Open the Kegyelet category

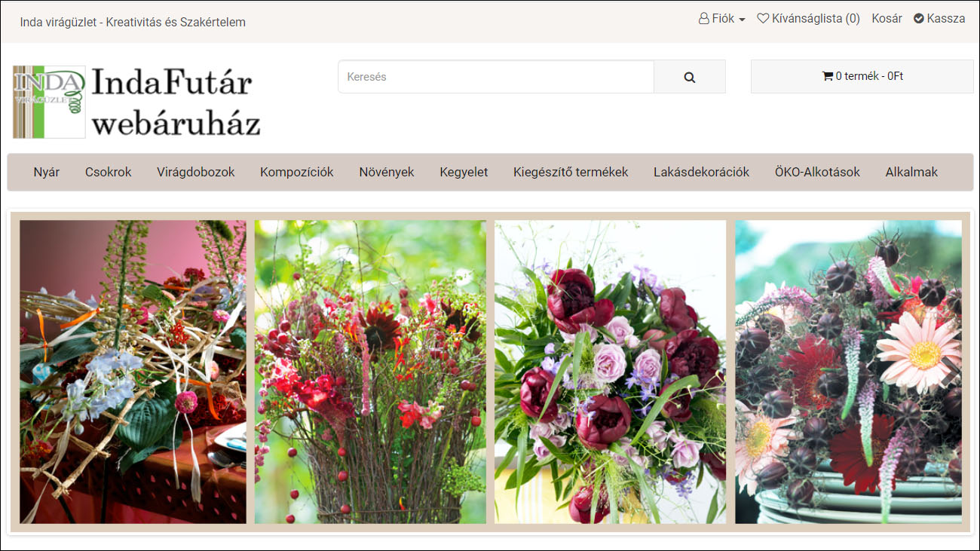click(464, 172)
